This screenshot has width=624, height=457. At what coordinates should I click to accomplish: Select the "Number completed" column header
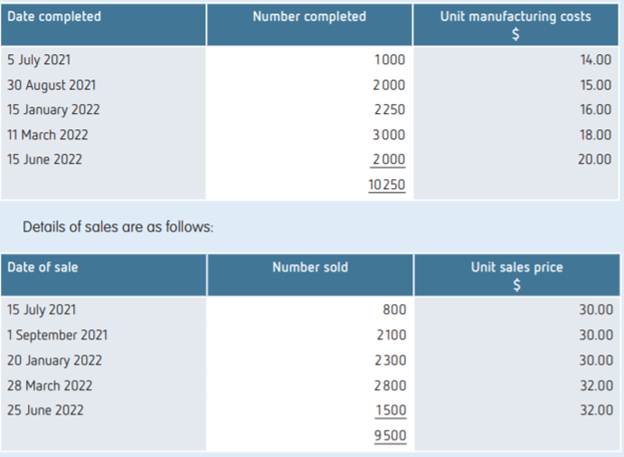click(309, 17)
